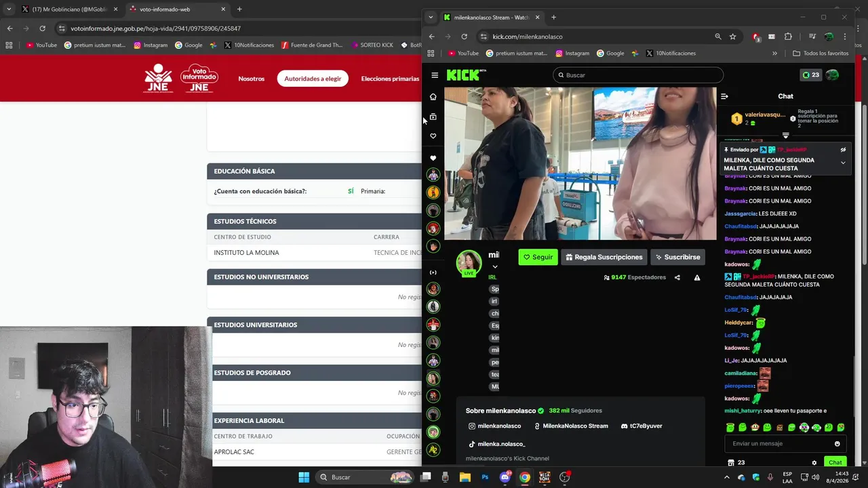This screenshot has width=868, height=488.
Task: Open SORTEO KICK bookmark in back window
Action: tap(372, 45)
